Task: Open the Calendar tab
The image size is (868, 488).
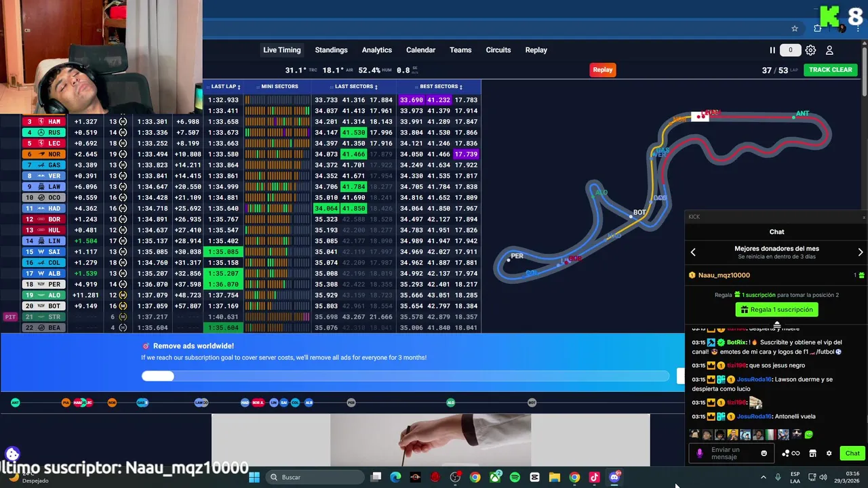Action: [420, 50]
